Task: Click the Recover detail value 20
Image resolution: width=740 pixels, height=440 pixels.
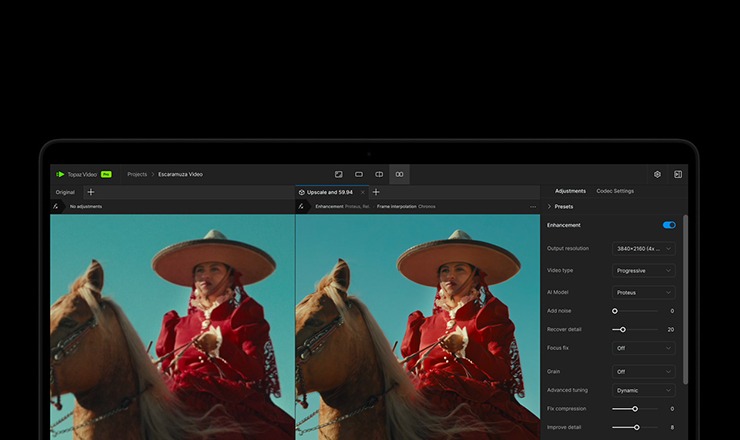Action: (x=671, y=330)
